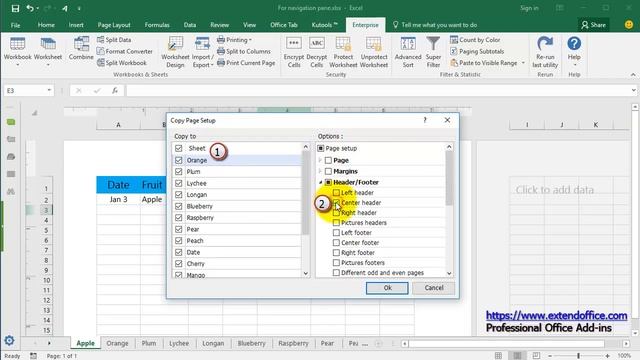Click the Options list scrollbar
Viewport: 640px width, 360px height.
point(449,178)
